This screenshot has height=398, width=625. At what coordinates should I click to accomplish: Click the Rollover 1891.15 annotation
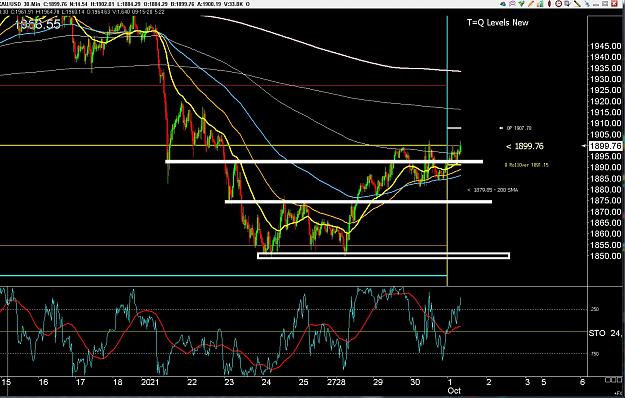527,165
